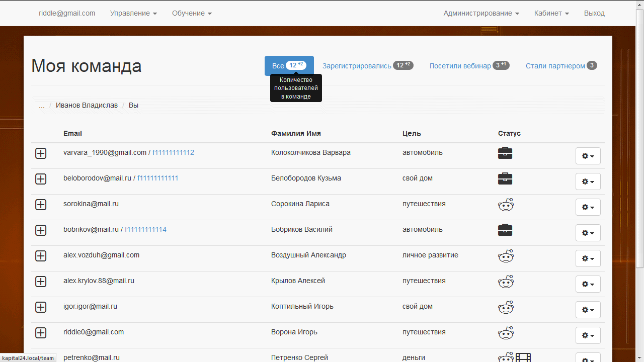This screenshot has width=644, height=362.
Task: Click alien status icon for Сорокина Лариса
Action: click(x=506, y=205)
